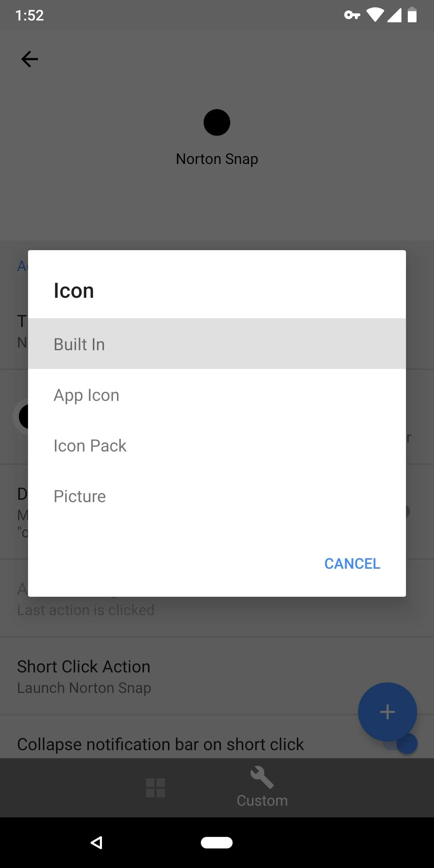Select Picture as the icon source
Viewport: 434px width, 868px height.
click(x=217, y=496)
